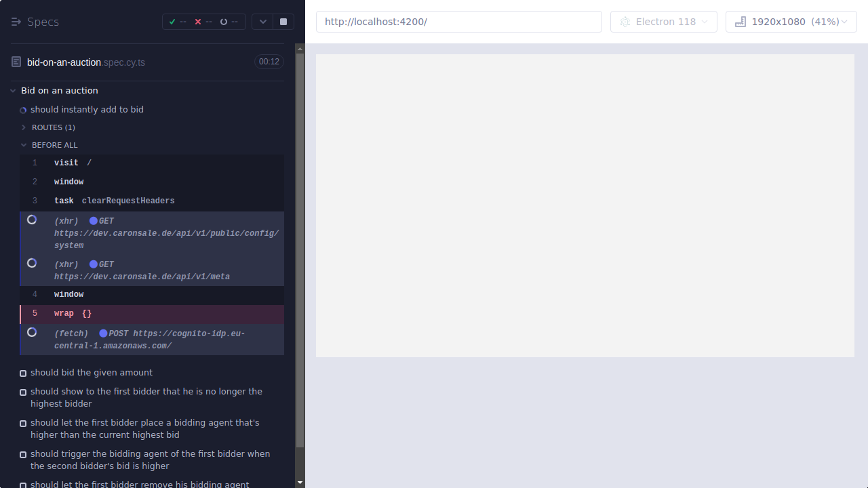This screenshot has height=488, width=868.
Task: Click the spec file document icon
Action: (x=15, y=61)
